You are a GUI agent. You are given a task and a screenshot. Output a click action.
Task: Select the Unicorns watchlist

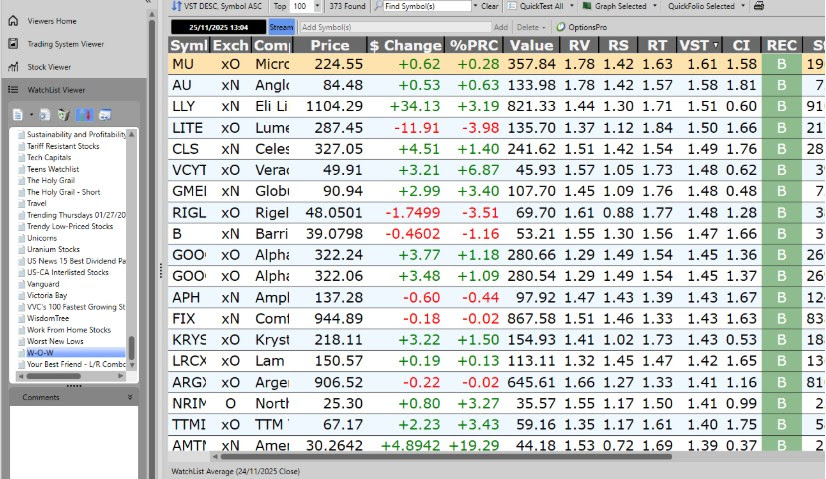coord(42,238)
